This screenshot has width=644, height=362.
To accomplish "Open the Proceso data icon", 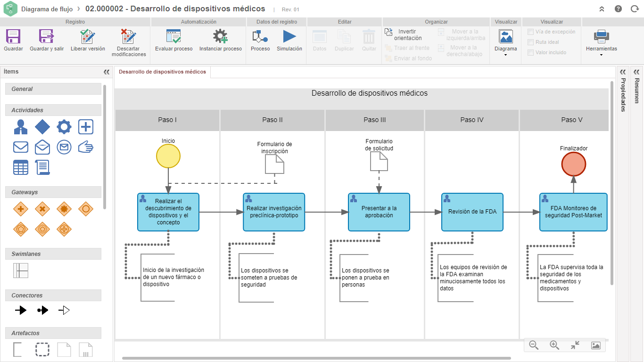I will coord(260,36).
